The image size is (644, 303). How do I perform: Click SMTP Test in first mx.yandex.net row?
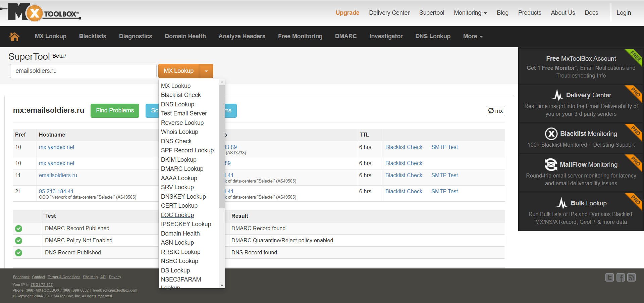[444, 147]
